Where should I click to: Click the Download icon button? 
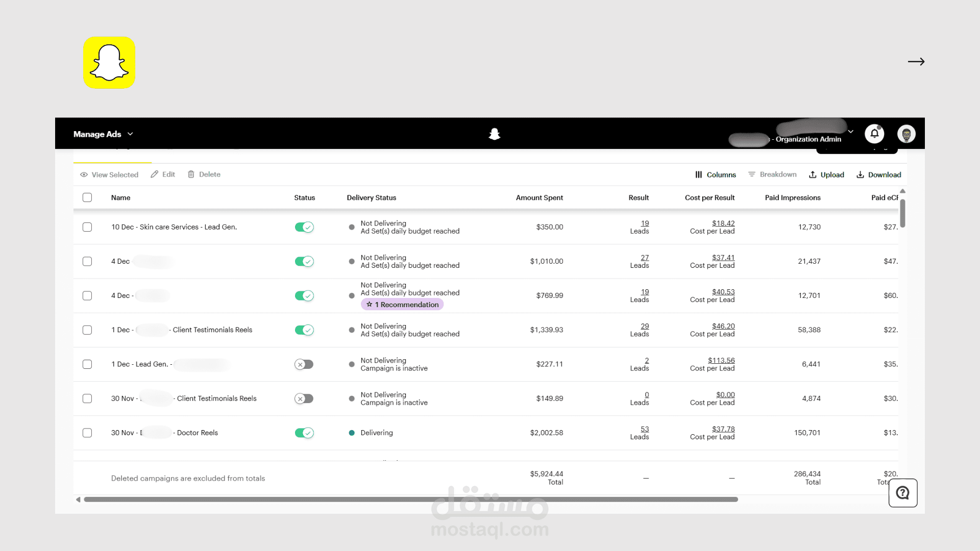coord(860,174)
